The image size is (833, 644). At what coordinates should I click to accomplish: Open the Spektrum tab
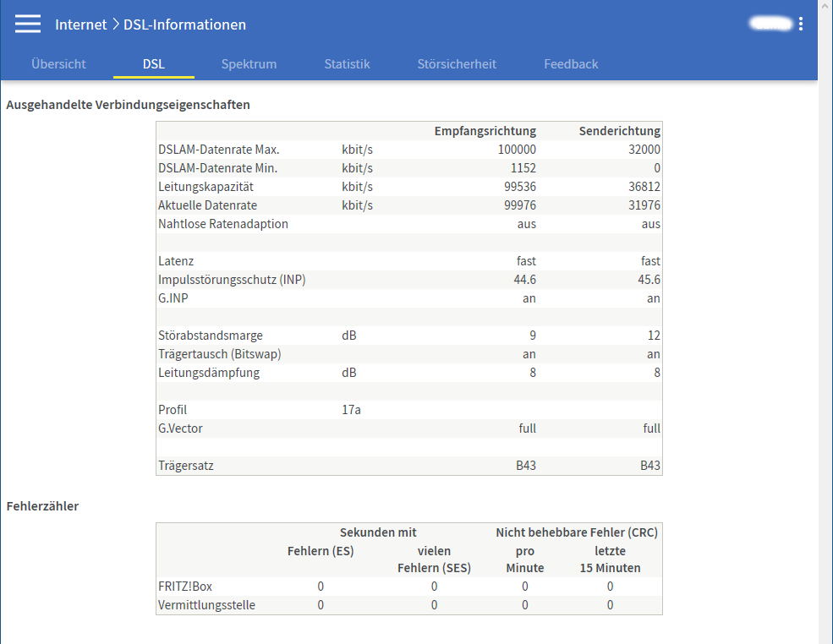[249, 64]
